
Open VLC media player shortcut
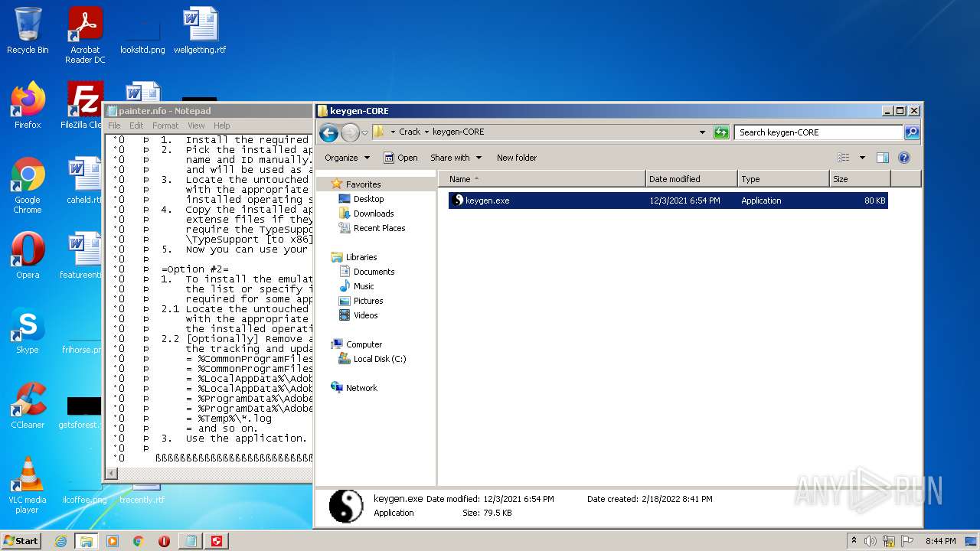(x=28, y=485)
